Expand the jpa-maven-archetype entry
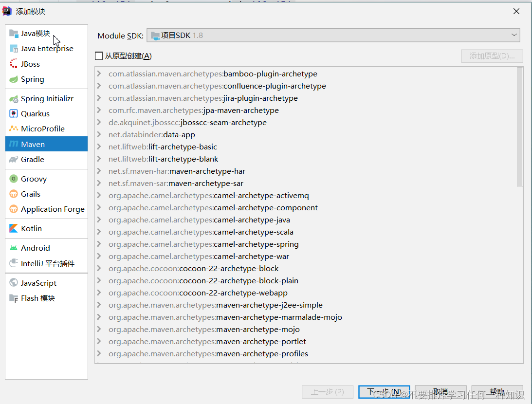 tap(99, 110)
